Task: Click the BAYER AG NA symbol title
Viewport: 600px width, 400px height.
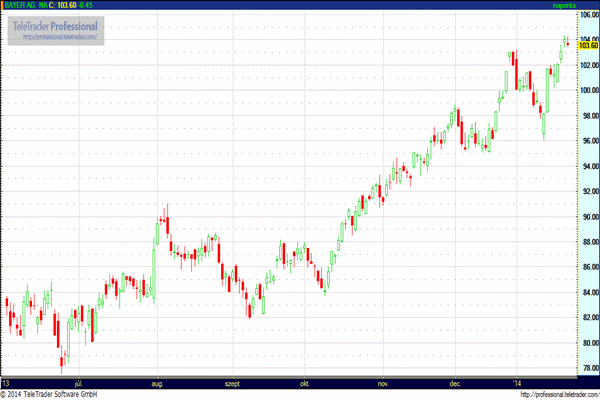Action: (x=26, y=5)
